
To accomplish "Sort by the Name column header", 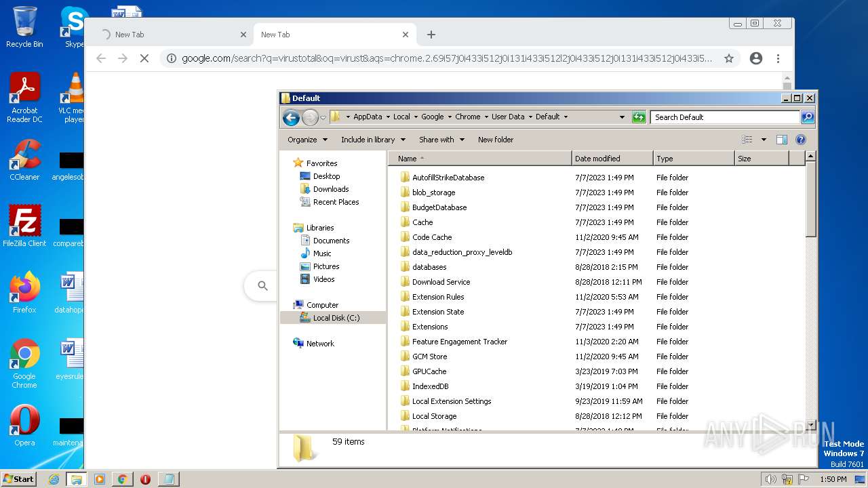I will click(x=480, y=159).
